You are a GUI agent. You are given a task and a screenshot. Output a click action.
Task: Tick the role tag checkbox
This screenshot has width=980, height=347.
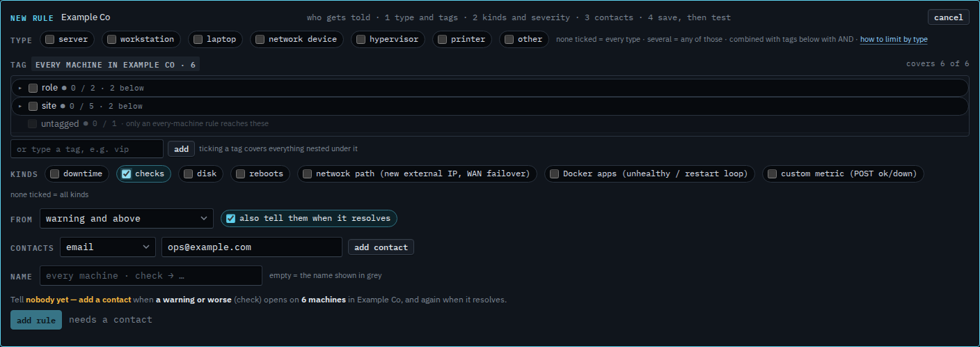(33, 88)
